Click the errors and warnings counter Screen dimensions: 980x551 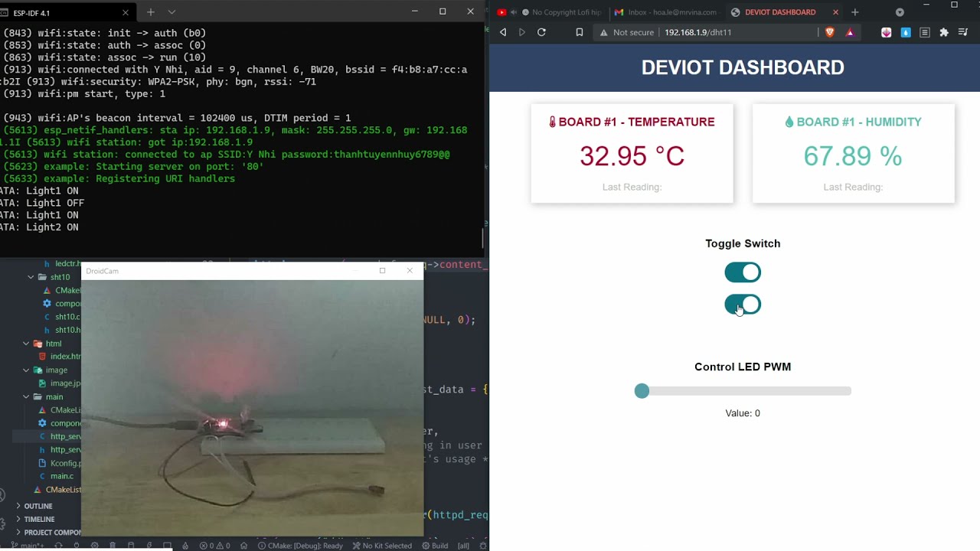click(214, 546)
